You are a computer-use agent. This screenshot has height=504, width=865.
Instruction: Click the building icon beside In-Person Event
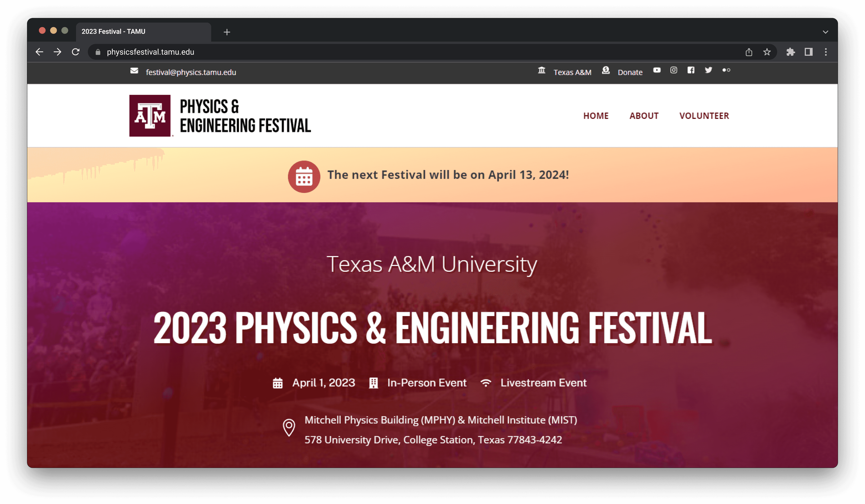click(x=373, y=383)
